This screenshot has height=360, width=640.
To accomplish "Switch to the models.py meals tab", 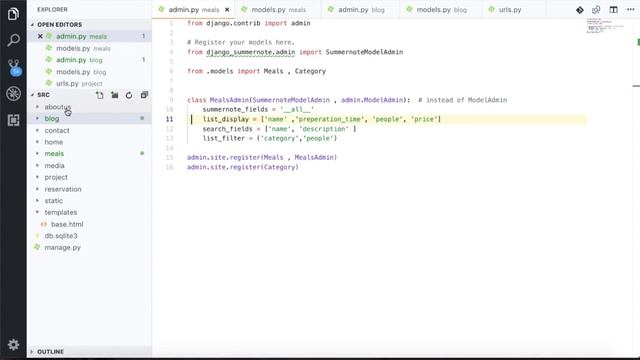I will 278,9.
